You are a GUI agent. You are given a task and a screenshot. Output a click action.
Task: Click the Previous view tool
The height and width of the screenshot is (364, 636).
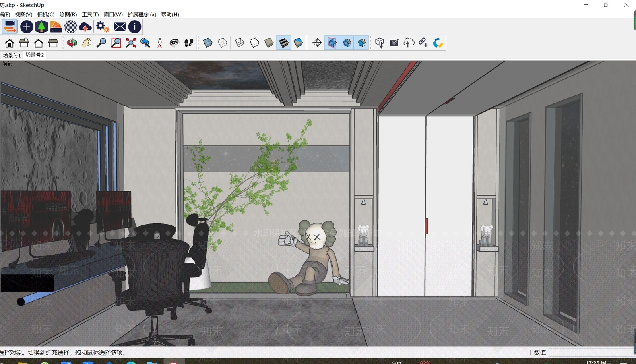[145, 43]
